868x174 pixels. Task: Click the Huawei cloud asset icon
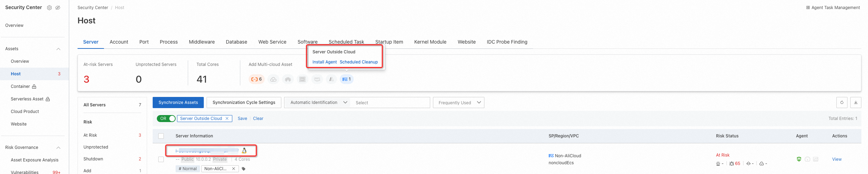click(288, 79)
